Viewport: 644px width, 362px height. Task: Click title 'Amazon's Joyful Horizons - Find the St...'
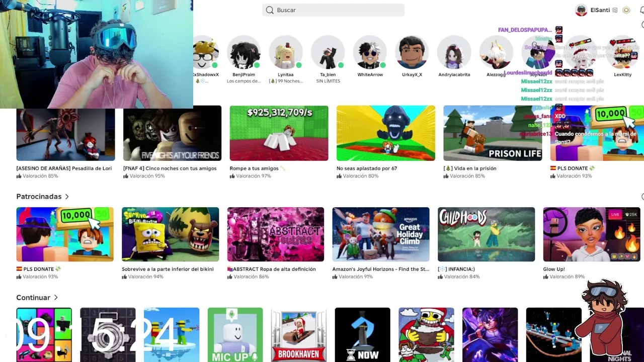(381, 269)
